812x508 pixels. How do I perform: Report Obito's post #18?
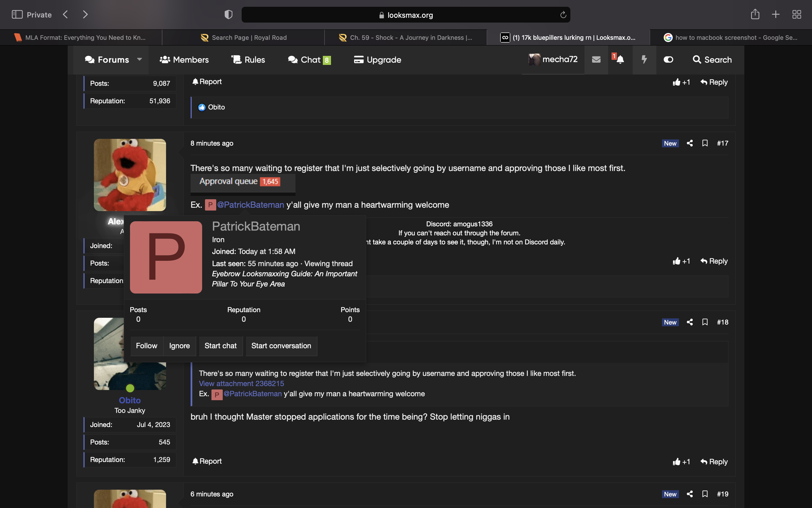(x=207, y=461)
